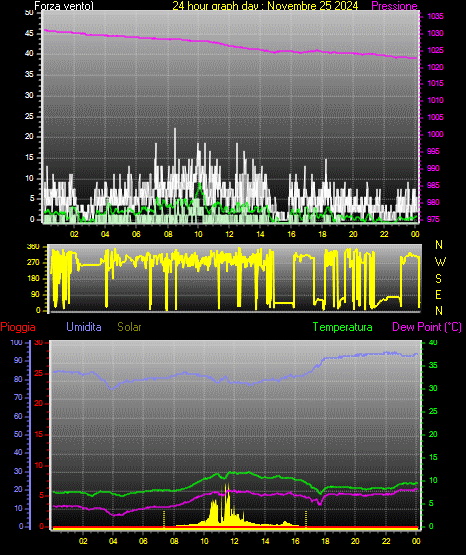This screenshot has height=555, width=466.
Task: Click the 20 wind speed axis value
Action: click(x=29, y=136)
